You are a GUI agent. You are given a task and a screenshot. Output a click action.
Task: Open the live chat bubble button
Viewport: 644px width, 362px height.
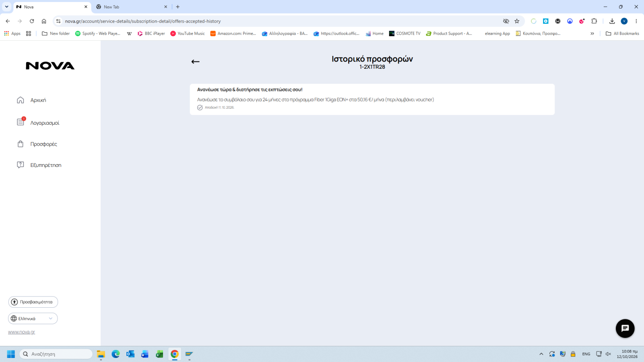625,329
